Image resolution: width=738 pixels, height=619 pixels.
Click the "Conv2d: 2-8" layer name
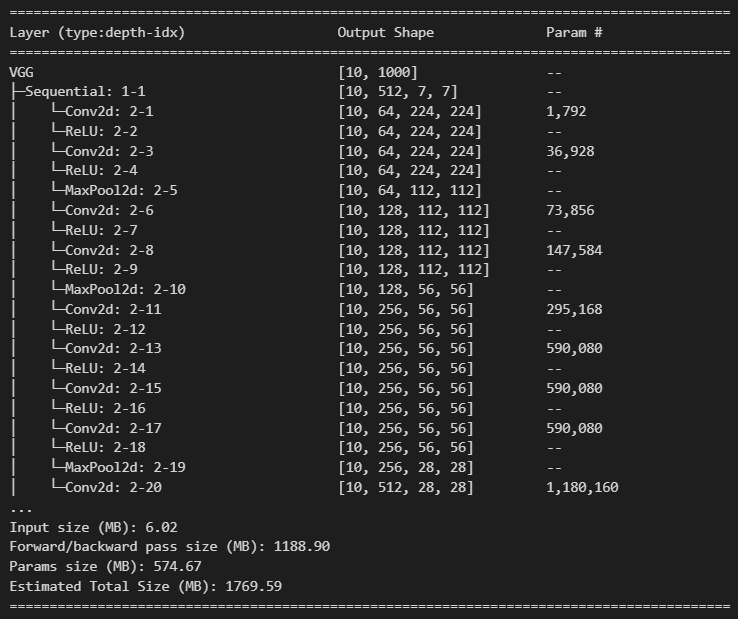pos(109,250)
